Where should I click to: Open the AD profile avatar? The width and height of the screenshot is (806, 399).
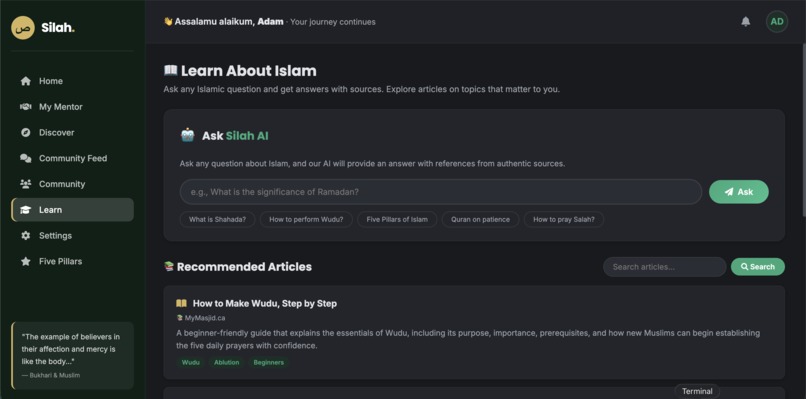click(x=777, y=22)
